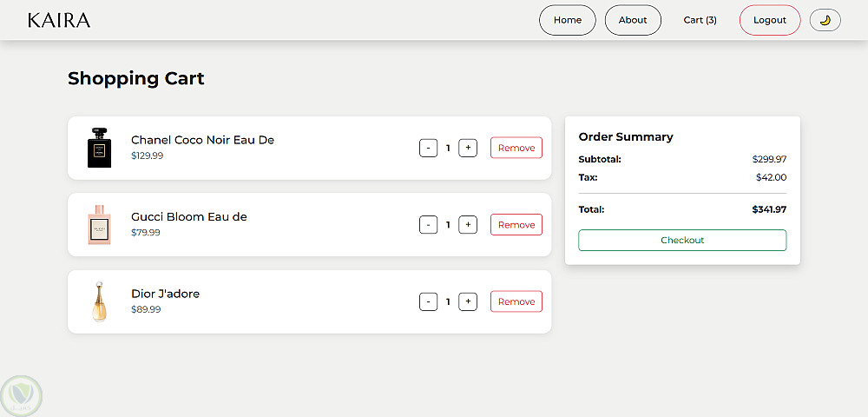868x417 pixels.
Task: Open the Cart (3) nav link
Action: pyautogui.click(x=700, y=20)
